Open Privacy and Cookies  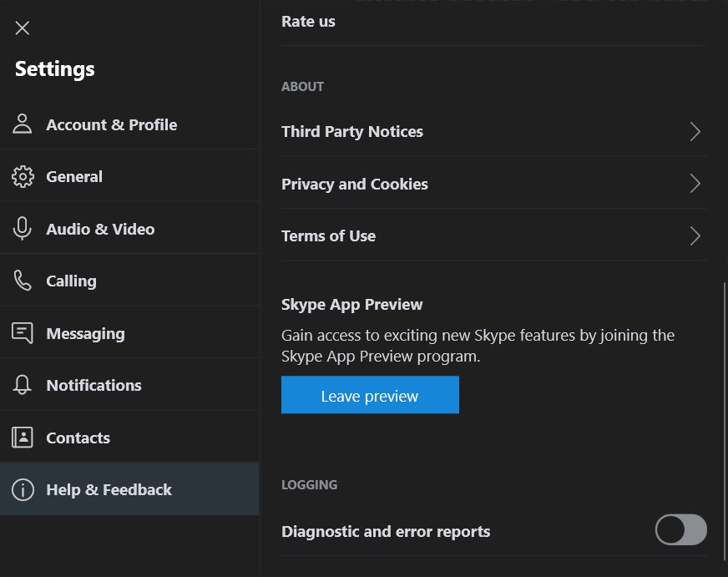(x=494, y=184)
